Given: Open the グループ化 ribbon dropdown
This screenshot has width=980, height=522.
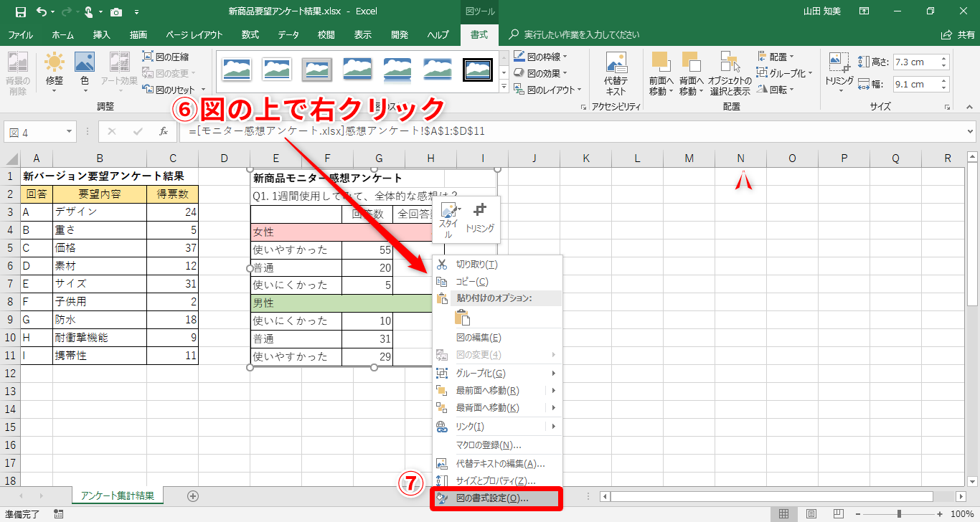Looking at the screenshot, I should click(x=785, y=73).
